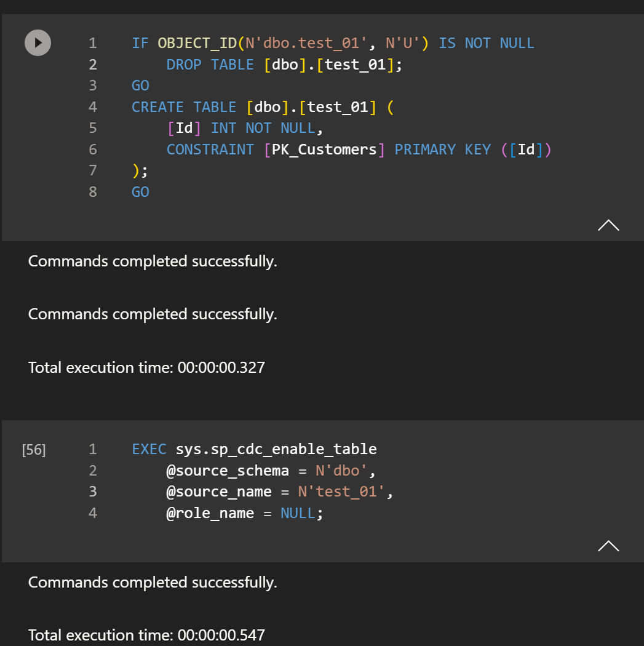Image resolution: width=644 pixels, height=646 pixels.
Task: Click 'Total execution time: 00:00:00.327' output
Action: pos(146,367)
